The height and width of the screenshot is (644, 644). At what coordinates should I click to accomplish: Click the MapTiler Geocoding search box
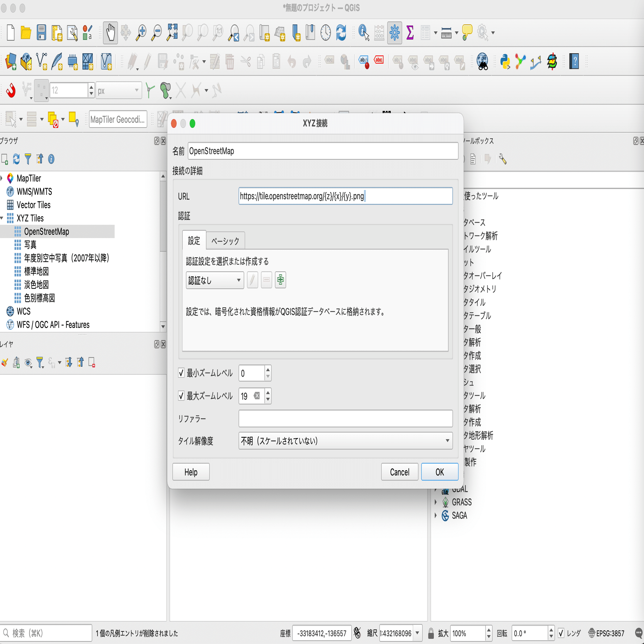click(x=118, y=119)
